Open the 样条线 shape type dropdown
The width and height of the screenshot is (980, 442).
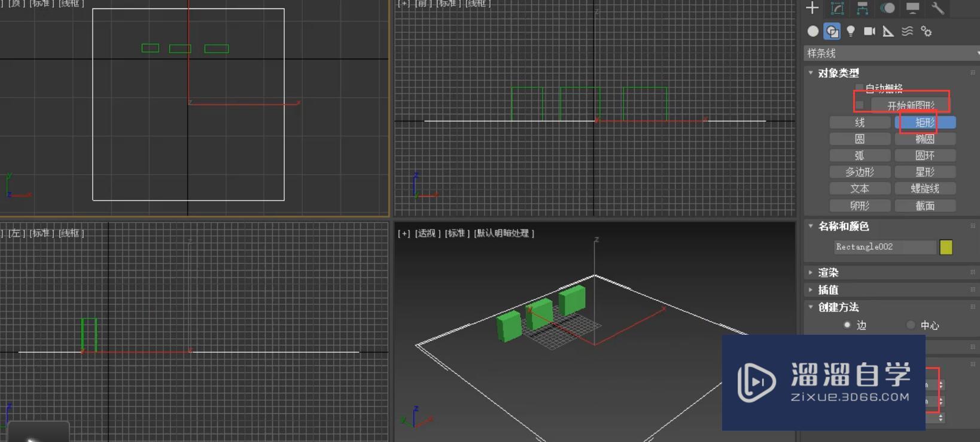coord(891,53)
